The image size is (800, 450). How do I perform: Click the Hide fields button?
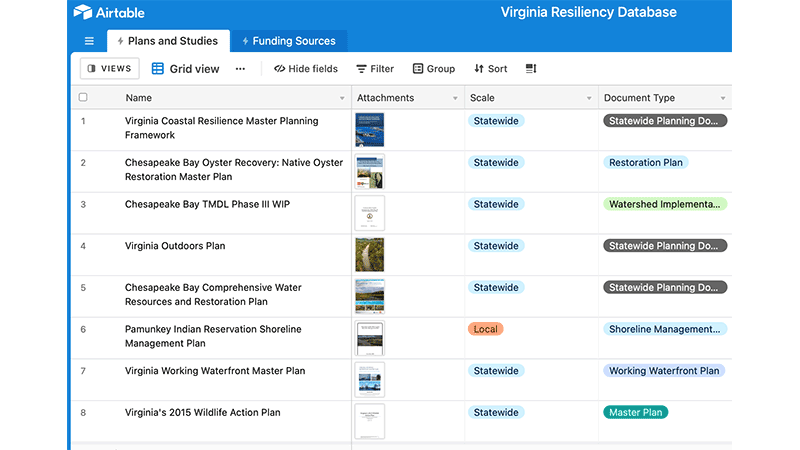(306, 69)
